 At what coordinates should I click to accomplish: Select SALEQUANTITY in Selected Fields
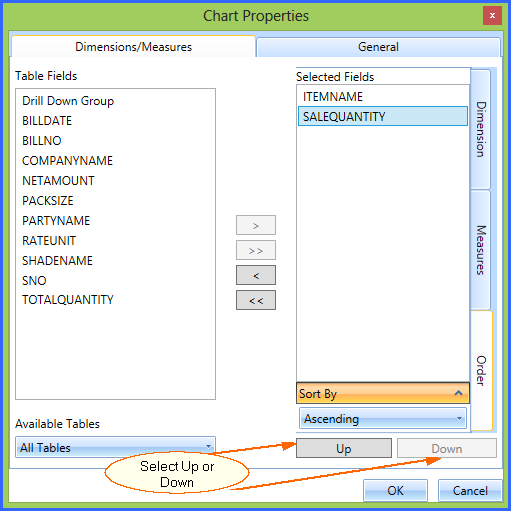383,116
